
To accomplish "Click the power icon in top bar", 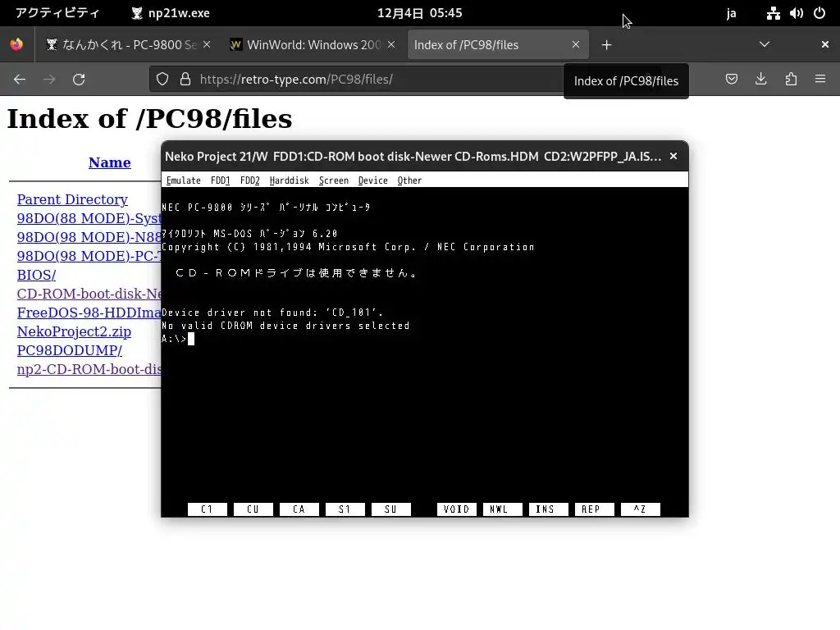I will [x=819, y=13].
